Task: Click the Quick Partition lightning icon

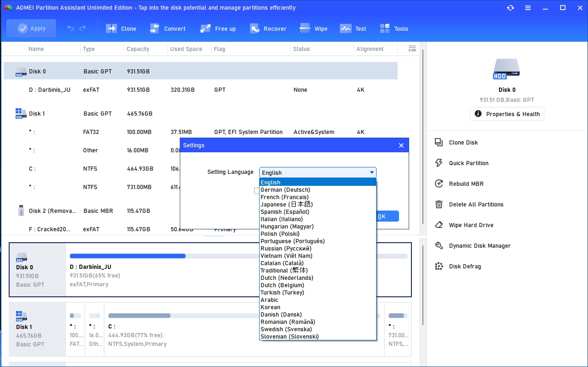Action: (439, 163)
